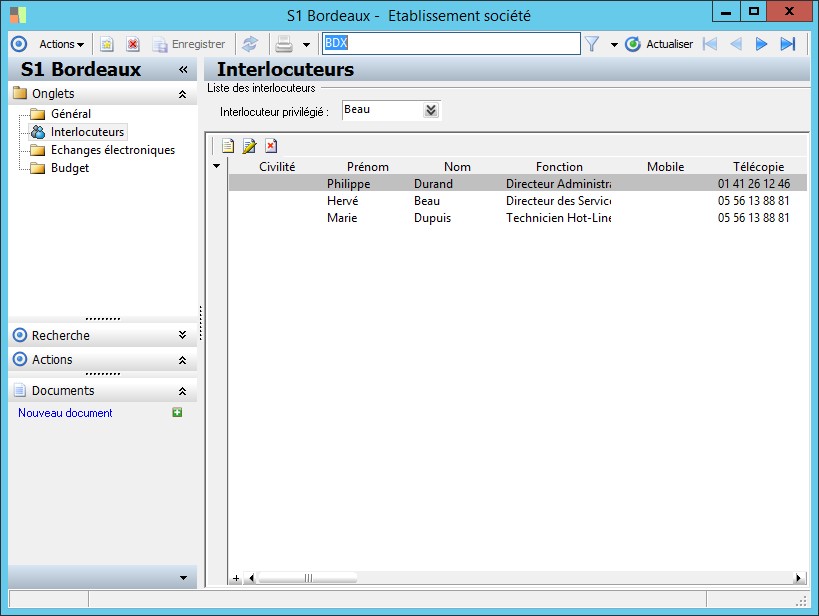Image resolution: width=819 pixels, height=616 pixels.
Task: Collapse the left sidebar with double chevron
Action: (x=183, y=70)
